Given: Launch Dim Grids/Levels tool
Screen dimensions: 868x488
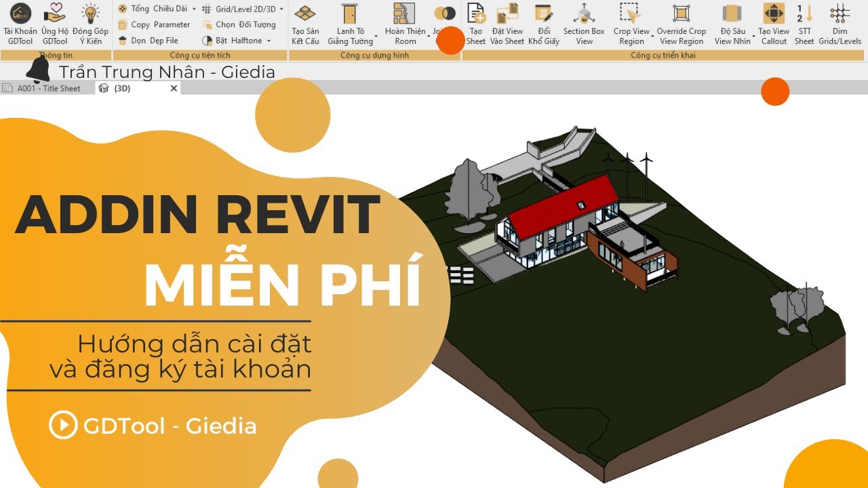Looking at the screenshot, I should click(840, 24).
